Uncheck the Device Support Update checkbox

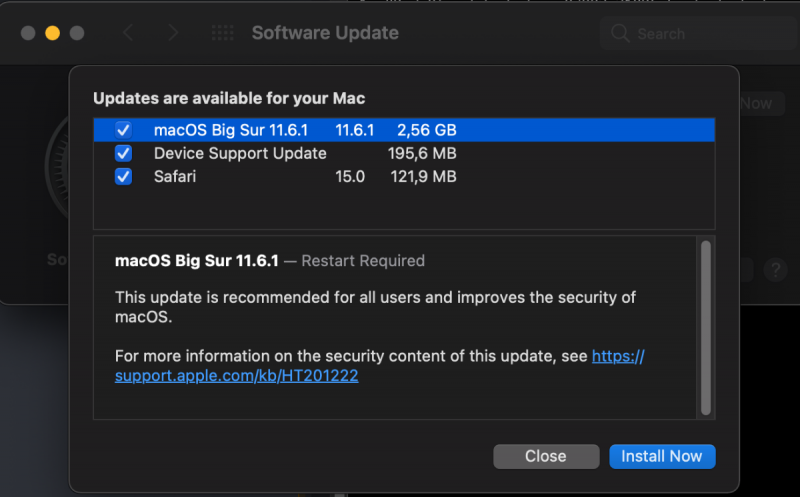123,153
